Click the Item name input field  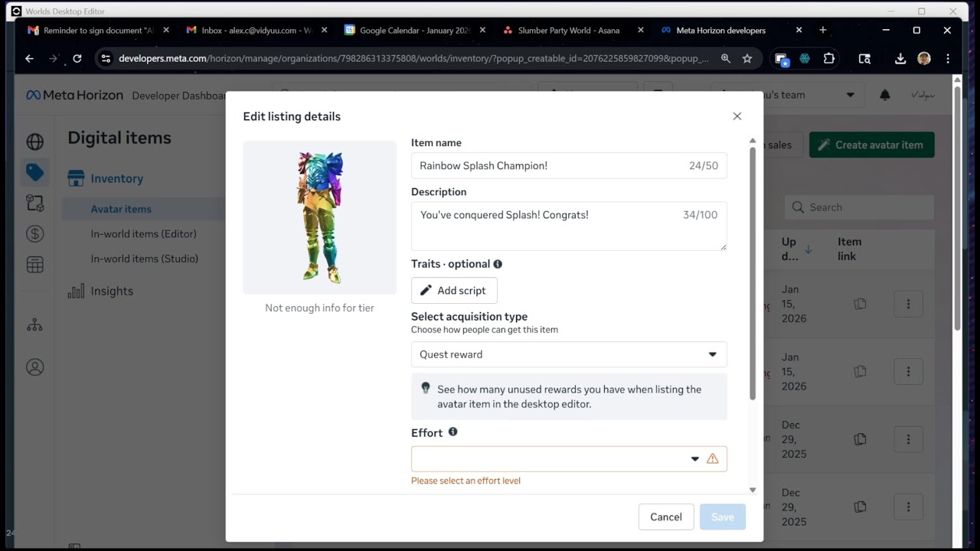(x=569, y=165)
